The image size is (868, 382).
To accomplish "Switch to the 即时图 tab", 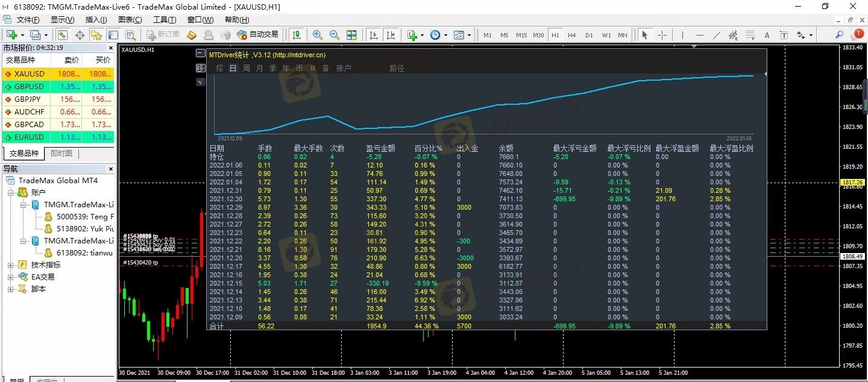I will pyautogui.click(x=61, y=154).
